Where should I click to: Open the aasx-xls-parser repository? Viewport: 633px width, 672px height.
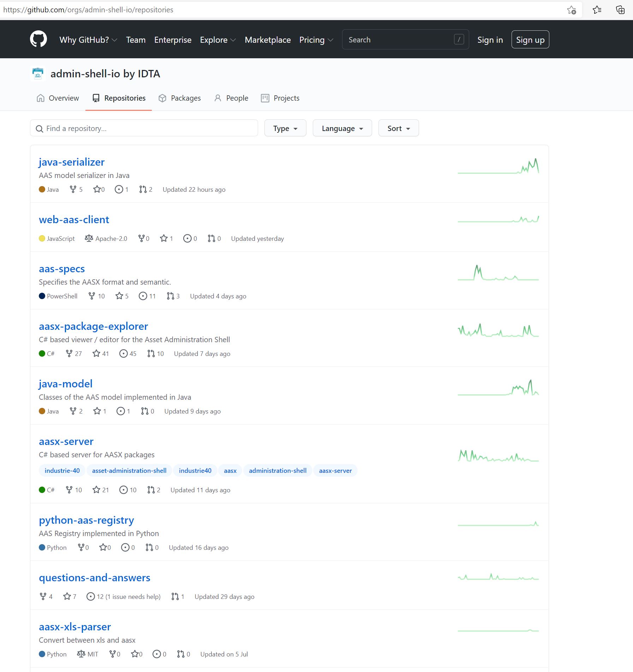75,627
